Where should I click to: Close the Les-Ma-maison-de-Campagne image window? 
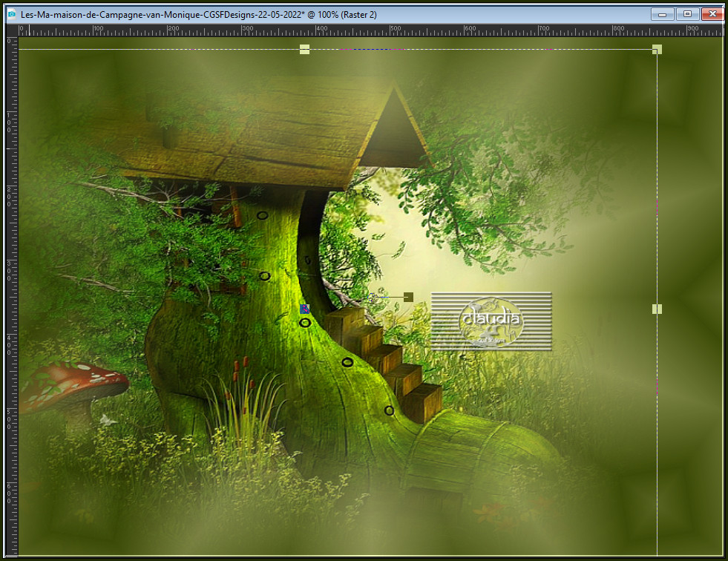pos(712,14)
